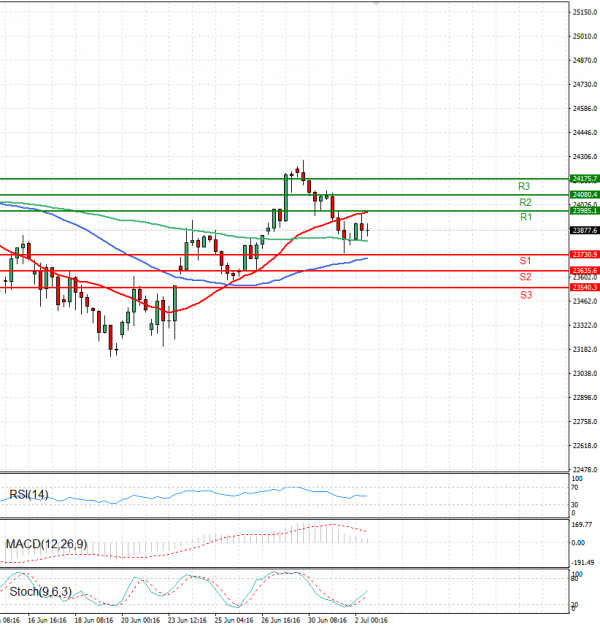
Task: Select the 24080.4 price tag
Action: (x=584, y=195)
